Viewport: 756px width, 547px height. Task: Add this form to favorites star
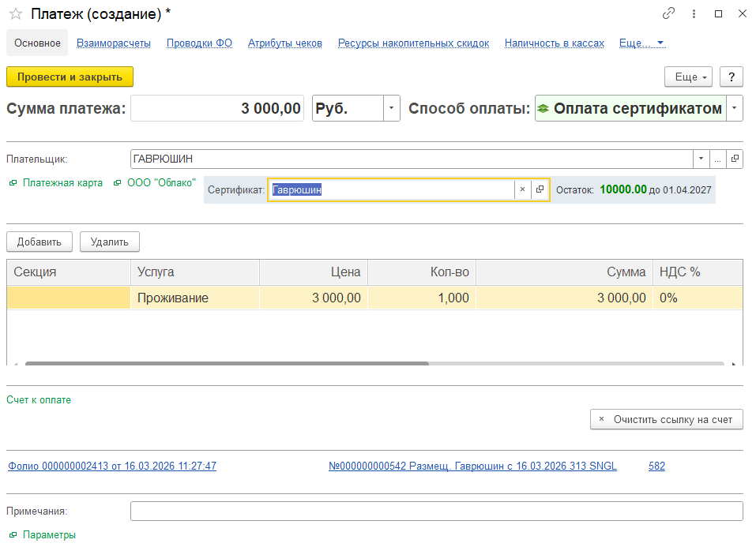[15, 13]
